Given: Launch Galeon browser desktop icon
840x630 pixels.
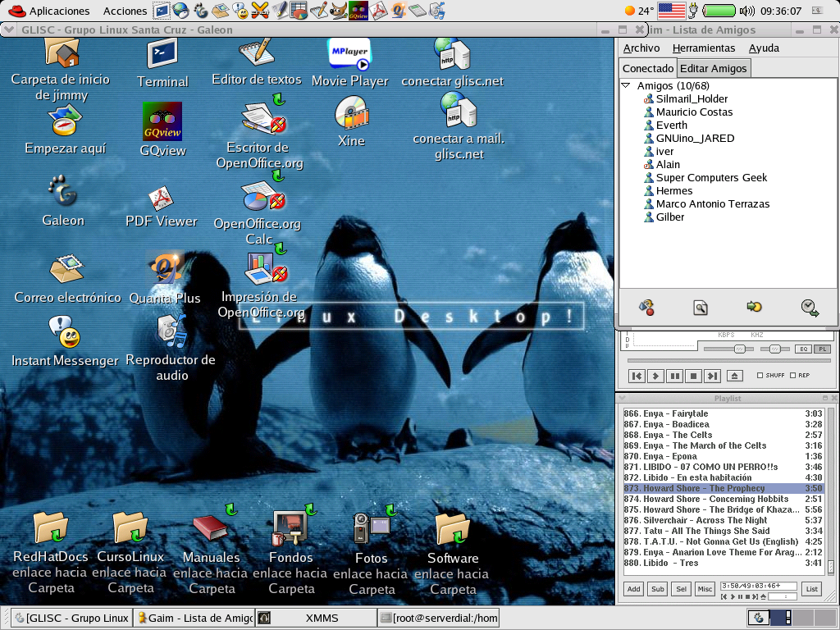Looking at the screenshot, I should pos(63,190).
